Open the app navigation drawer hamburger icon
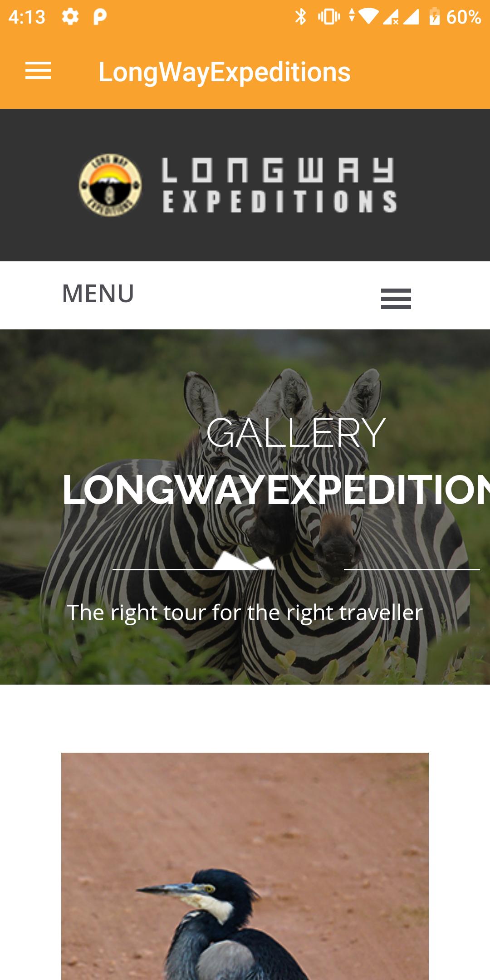The height and width of the screenshot is (980, 490). click(x=38, y=71)
